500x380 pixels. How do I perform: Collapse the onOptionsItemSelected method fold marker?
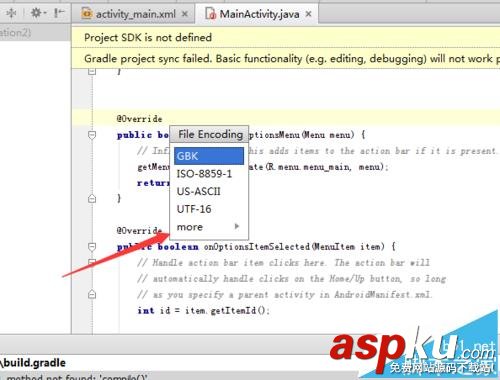click(92, 247)
